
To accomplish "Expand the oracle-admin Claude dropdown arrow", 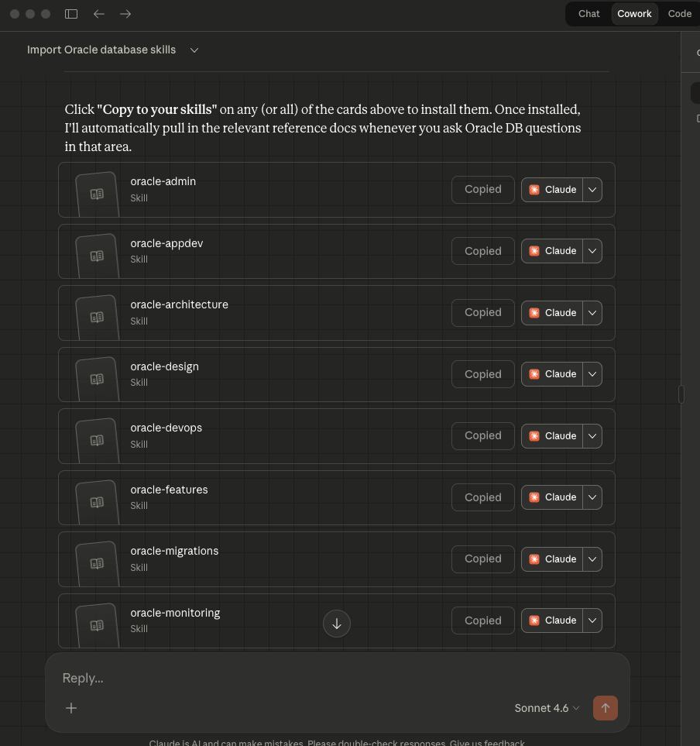I will pyautogui.click(x=592, y=190).
